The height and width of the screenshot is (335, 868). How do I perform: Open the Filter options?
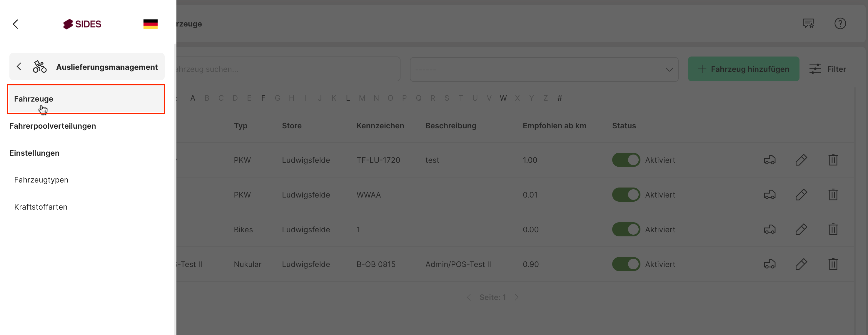827,69
